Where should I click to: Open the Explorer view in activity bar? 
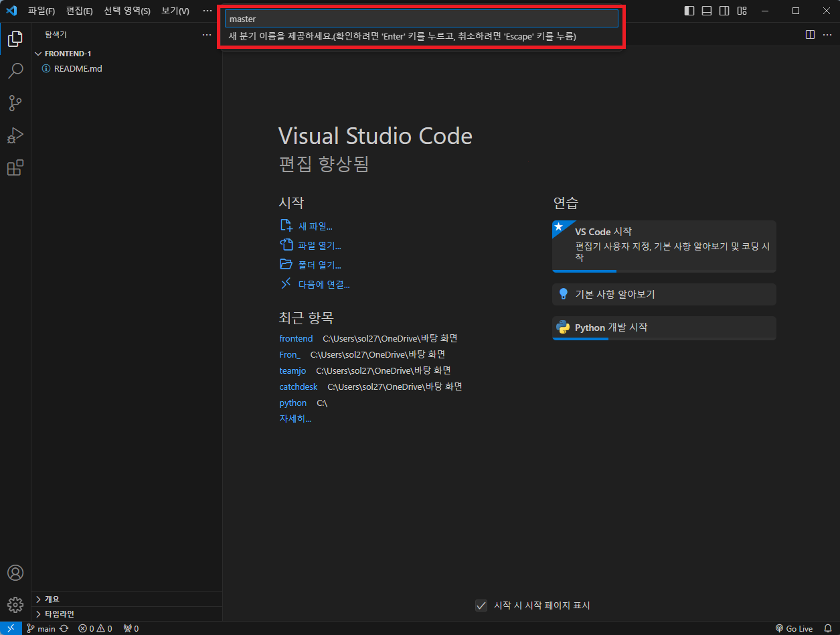pyautogui.click(x=15, y=38)
